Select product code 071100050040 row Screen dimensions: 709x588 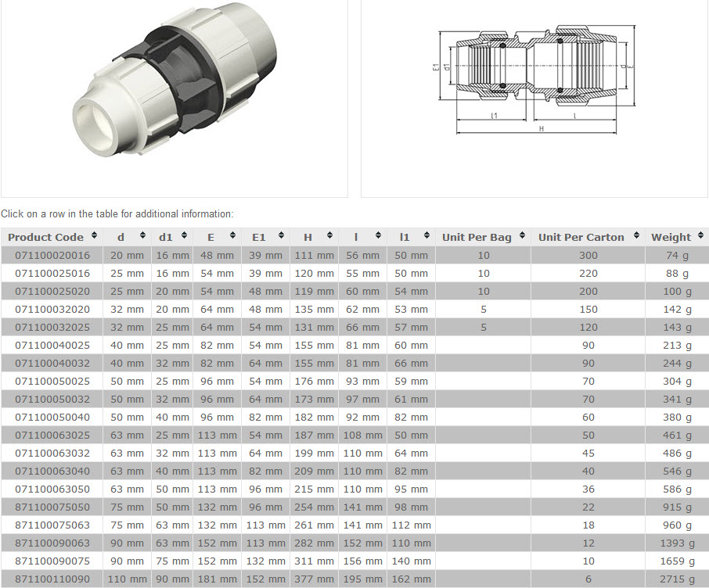pyautogui.click(x=49, y=418)
